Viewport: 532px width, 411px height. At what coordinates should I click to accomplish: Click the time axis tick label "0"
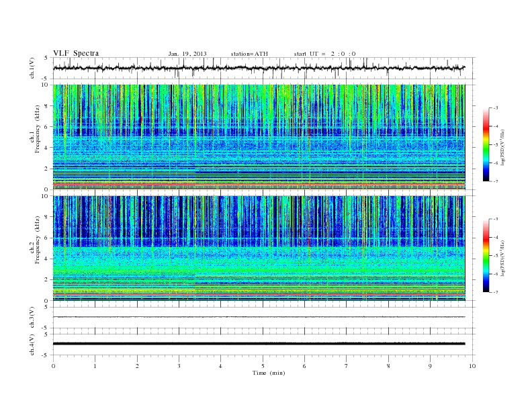pos(53,366)
